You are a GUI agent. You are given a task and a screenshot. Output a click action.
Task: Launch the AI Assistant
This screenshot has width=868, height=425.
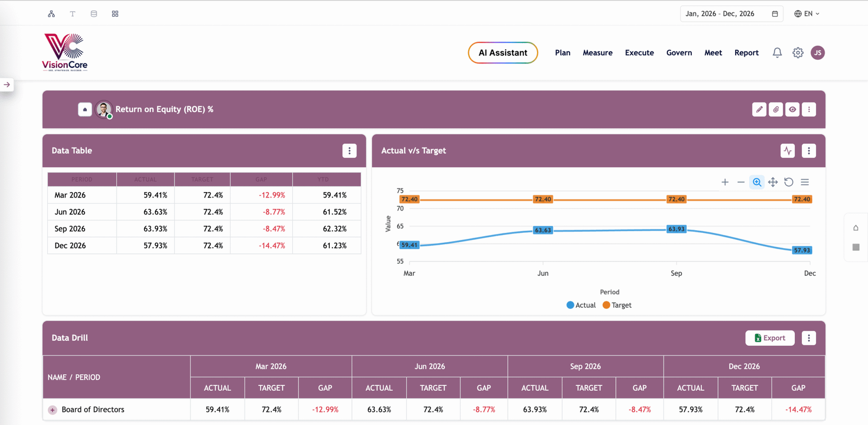pos(503,53)
